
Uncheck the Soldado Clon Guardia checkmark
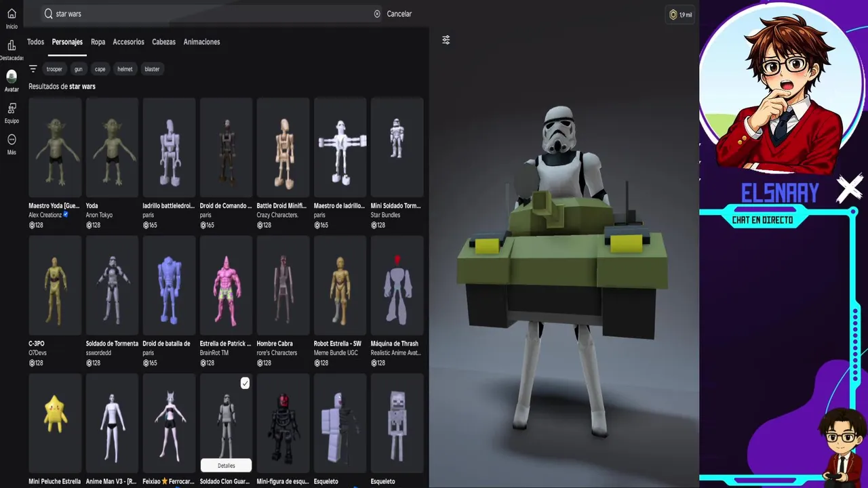click(x=245, y=384)
